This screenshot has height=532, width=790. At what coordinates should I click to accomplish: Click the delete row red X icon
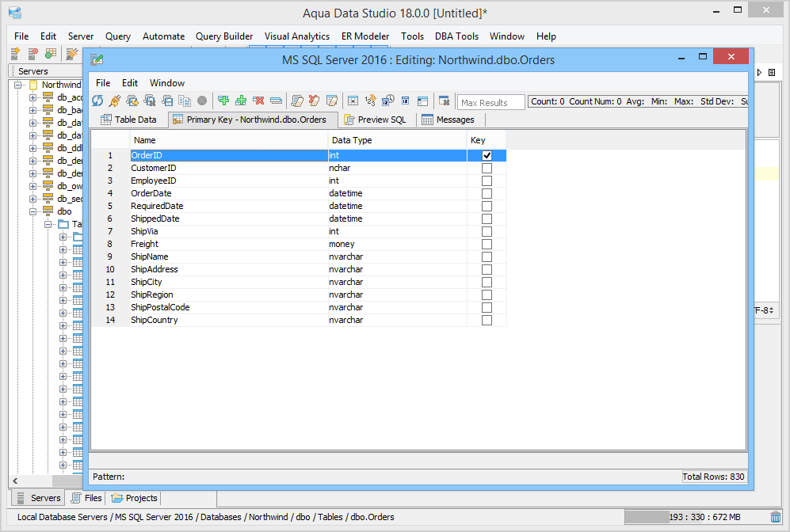click(x=258, y=101)
